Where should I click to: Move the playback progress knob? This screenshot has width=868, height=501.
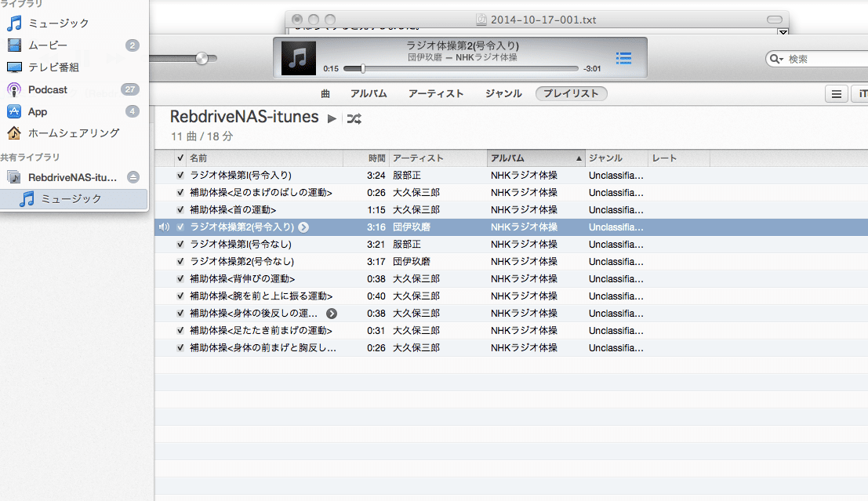(x=362, y=69)
